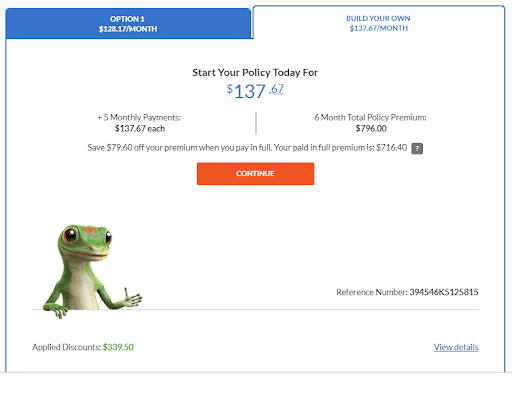Click the large blue 137 price figure
Screen dimensions: 512x400
click(250, 91)
